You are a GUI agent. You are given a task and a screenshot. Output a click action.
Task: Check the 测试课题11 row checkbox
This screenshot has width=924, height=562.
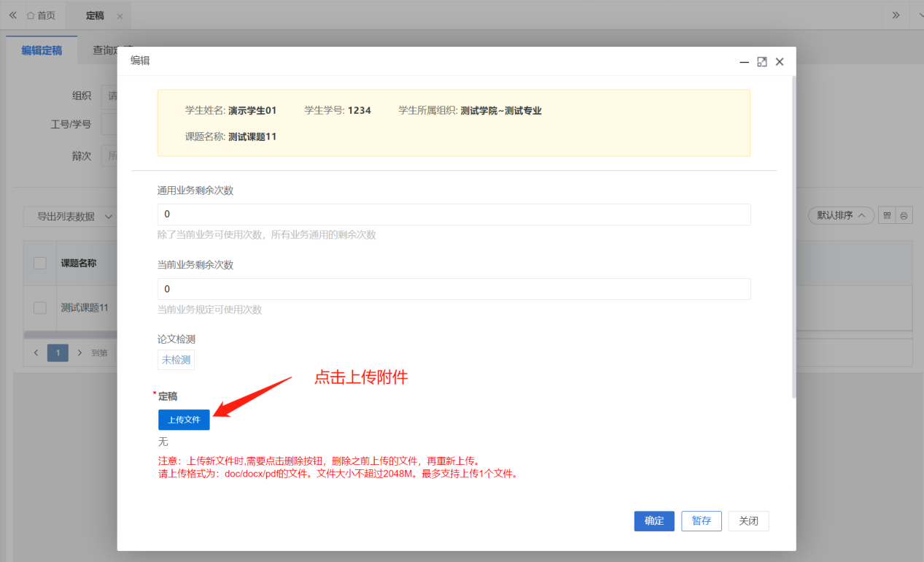[x=40, y=308]
